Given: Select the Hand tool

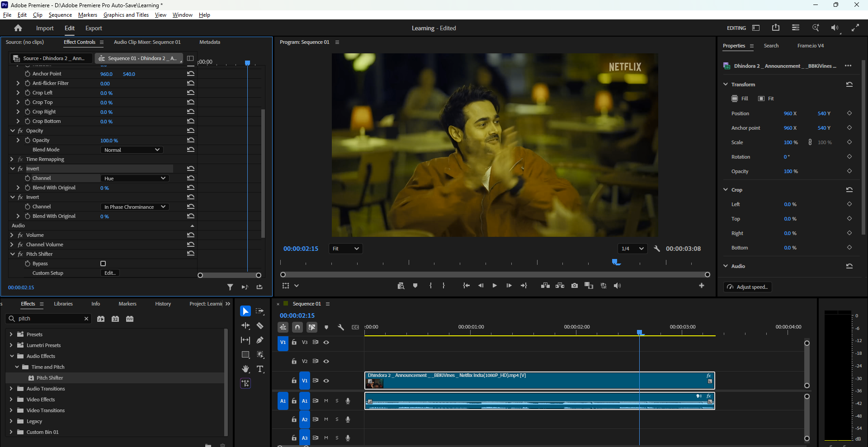Looking at the screenshot, I should 245,369.
